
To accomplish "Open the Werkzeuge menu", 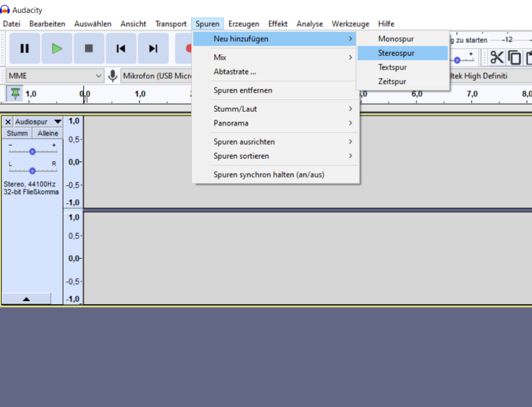I will pyautogui.click(x=351, y=24).
